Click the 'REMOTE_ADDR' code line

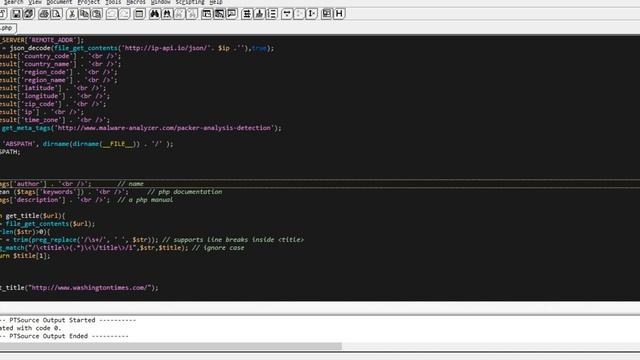click(x=42, y=40)
